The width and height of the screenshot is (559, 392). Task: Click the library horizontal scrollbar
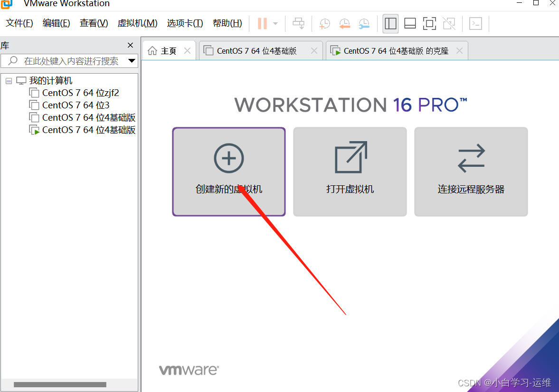60,384
